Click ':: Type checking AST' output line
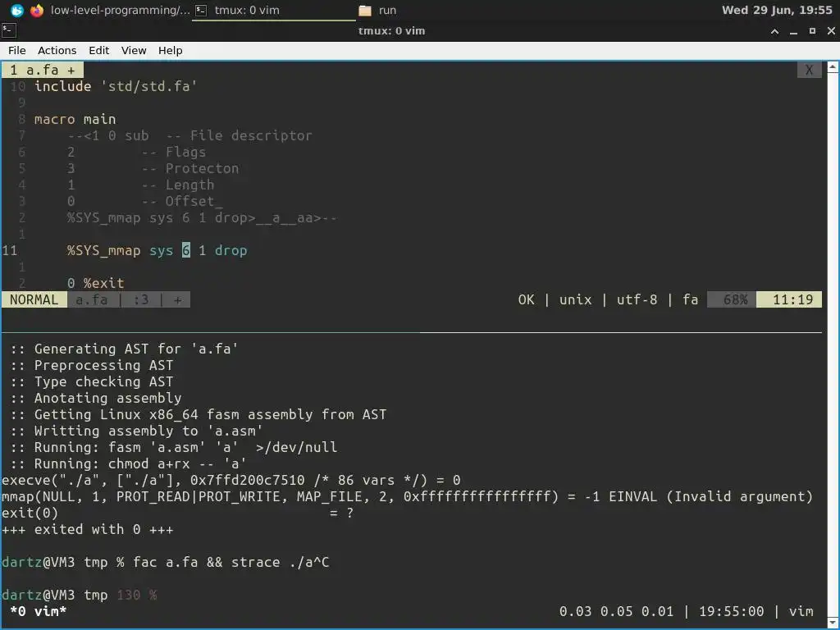840x630 pixels. [x=92, y=381]
